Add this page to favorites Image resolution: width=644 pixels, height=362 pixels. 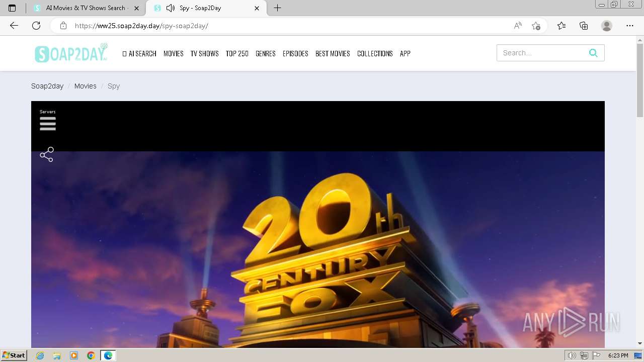click(x=536, y=26)
